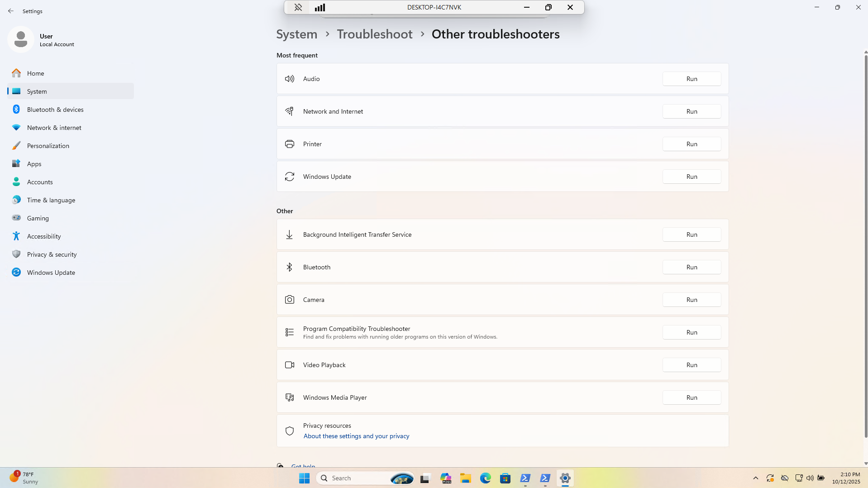The image size is (868, 488).
Task: Open Bluetooth & devices settings
Action: tap(55, 110)
